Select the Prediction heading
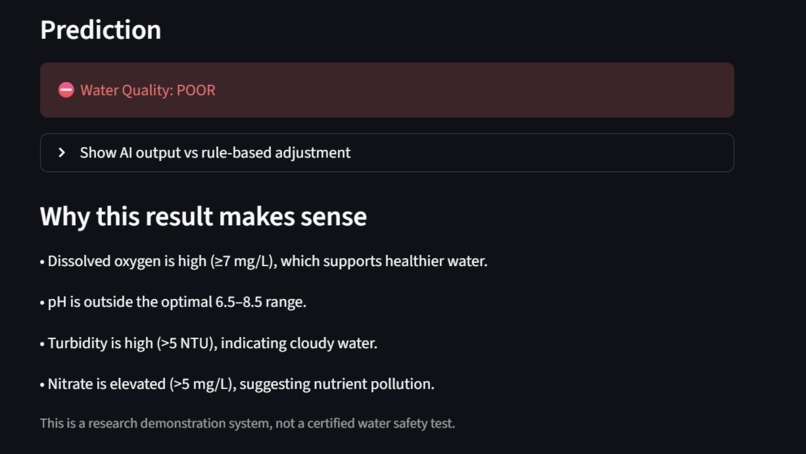806x454 pixels. coord(101,30)
